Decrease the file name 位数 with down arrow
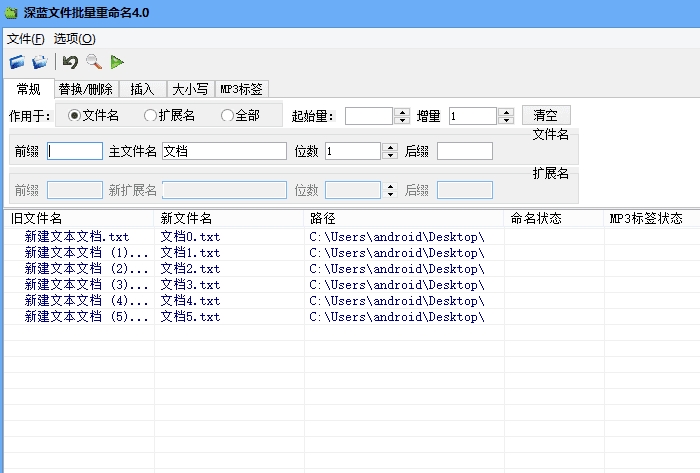This screenshot has height=473, width=700. coord(391,155)
